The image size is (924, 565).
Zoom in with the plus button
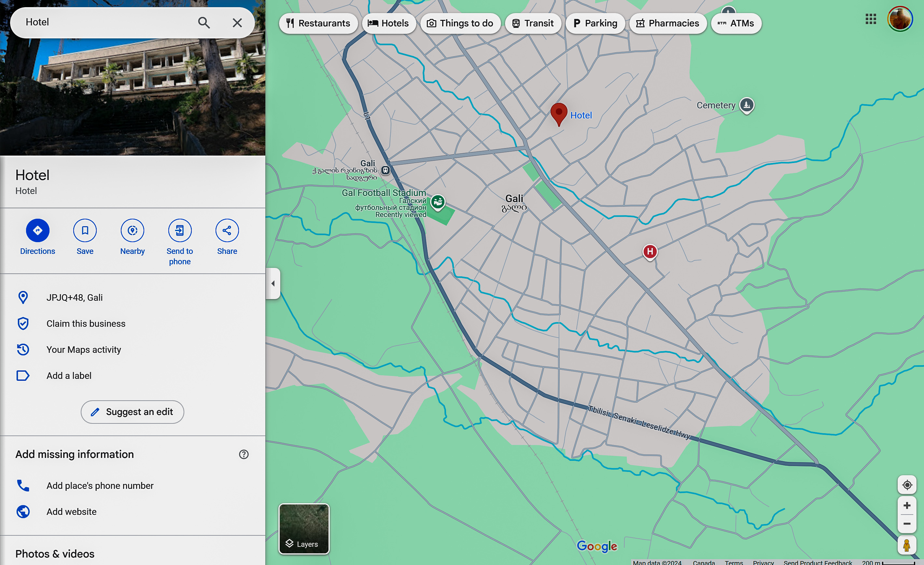[907, 505]
